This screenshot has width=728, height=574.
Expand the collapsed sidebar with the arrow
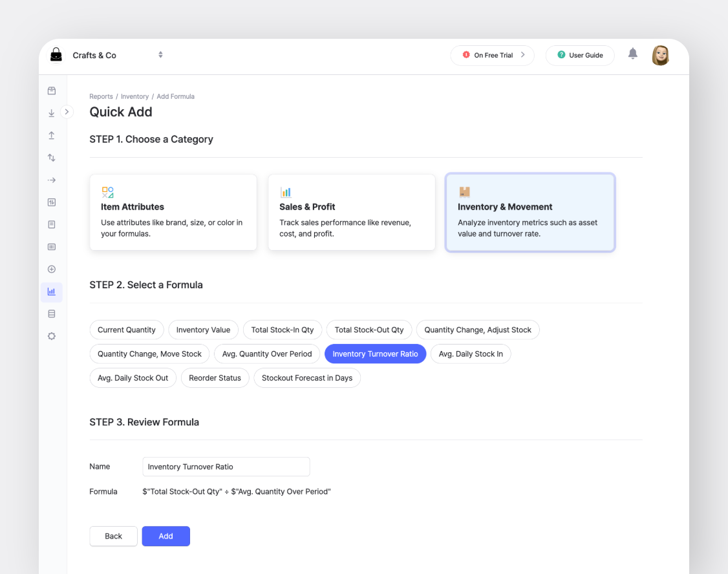point(67,111)
